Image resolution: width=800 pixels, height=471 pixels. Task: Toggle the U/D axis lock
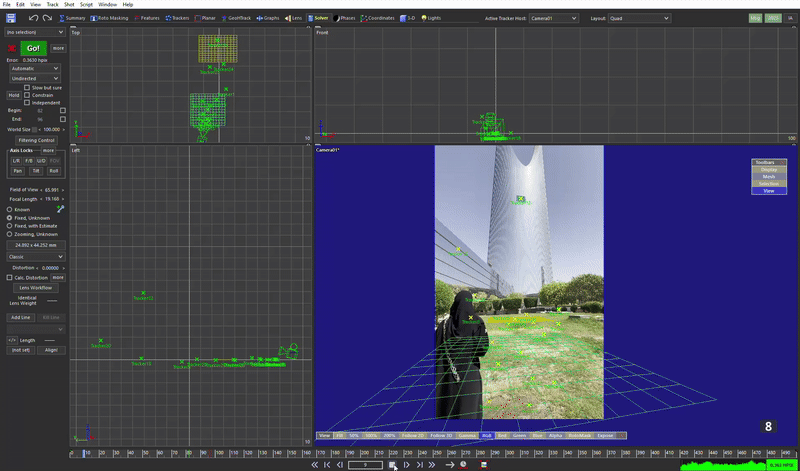(41, 161)
